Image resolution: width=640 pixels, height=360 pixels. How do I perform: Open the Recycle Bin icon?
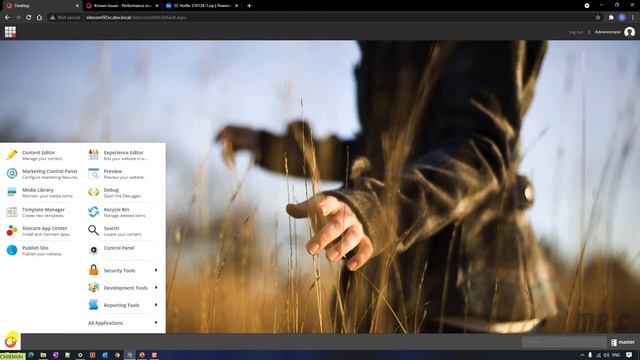(93, 212)
